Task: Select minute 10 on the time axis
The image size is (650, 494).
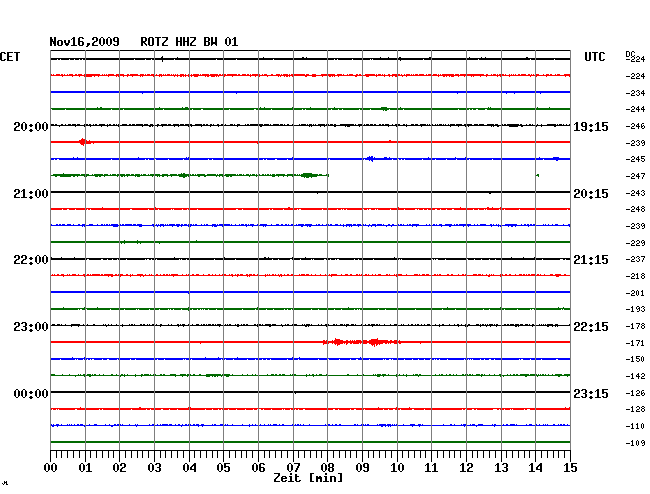Action: 397,468
